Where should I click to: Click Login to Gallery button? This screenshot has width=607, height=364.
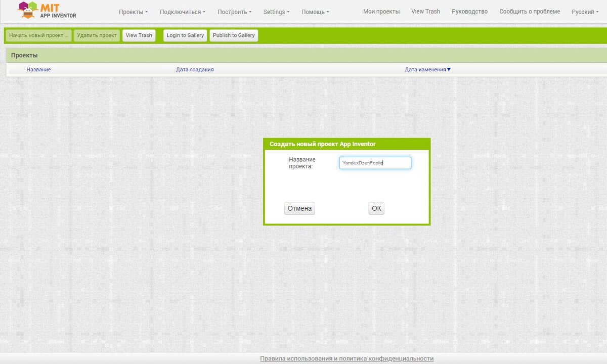(185, 35)
